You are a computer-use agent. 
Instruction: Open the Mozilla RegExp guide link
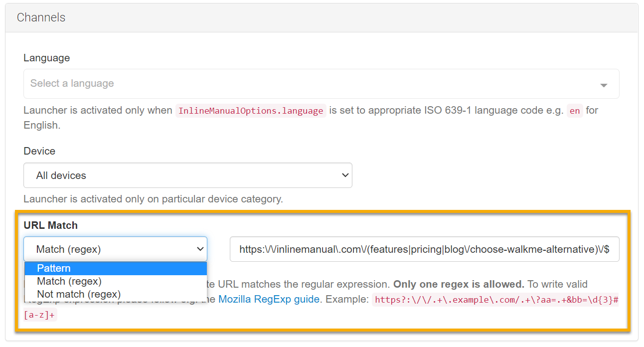pos(269,300)
